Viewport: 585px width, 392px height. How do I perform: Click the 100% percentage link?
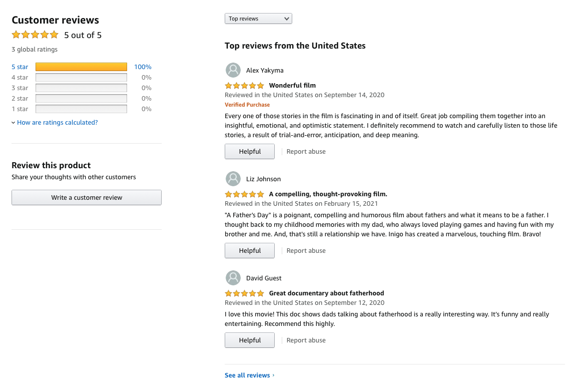(143, 67)
